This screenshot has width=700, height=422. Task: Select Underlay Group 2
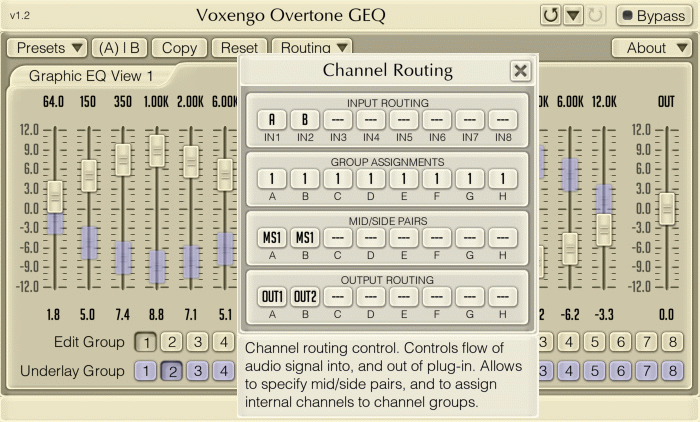pos(172,371)
